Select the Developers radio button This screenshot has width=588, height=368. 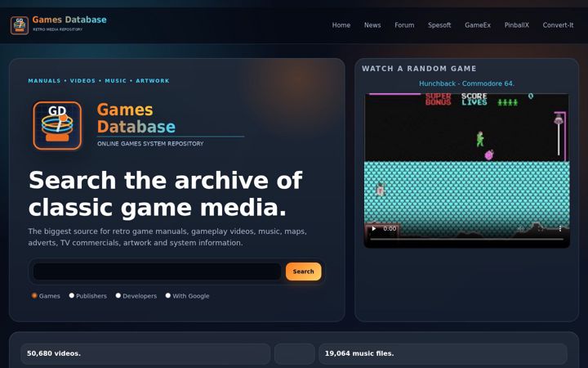118,295
